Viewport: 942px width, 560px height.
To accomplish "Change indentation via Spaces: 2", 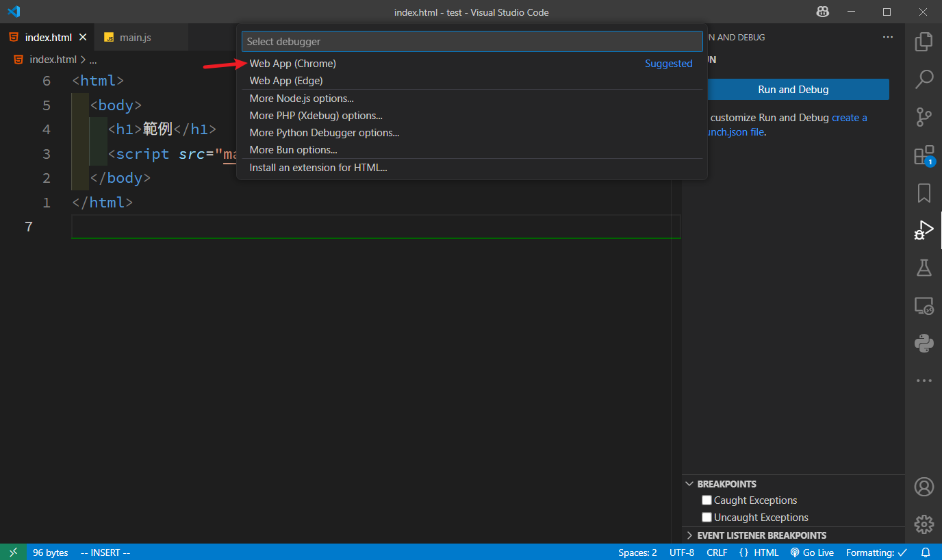I will point(637,552).
